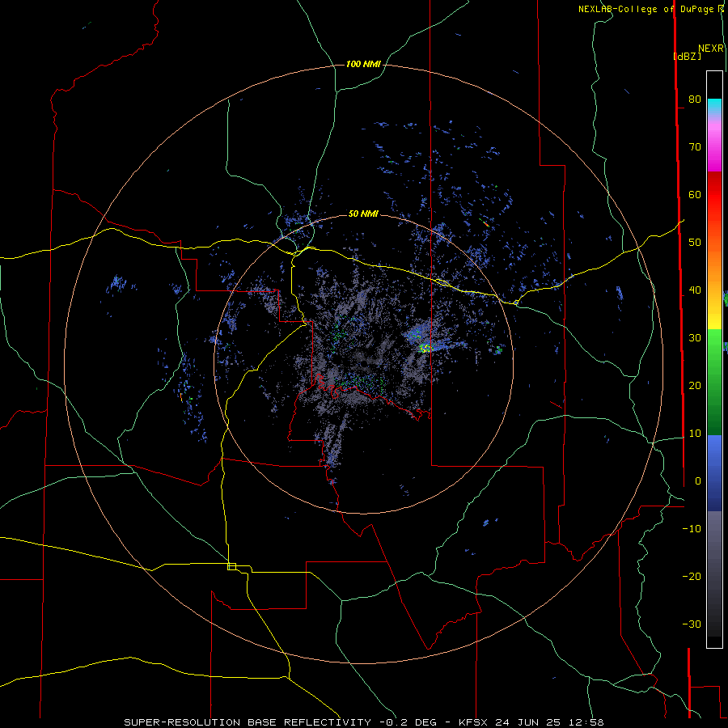This screenshot has height=728, width=728.
Task: Click the NEXR label above the scale
Action: pos(710,49)
